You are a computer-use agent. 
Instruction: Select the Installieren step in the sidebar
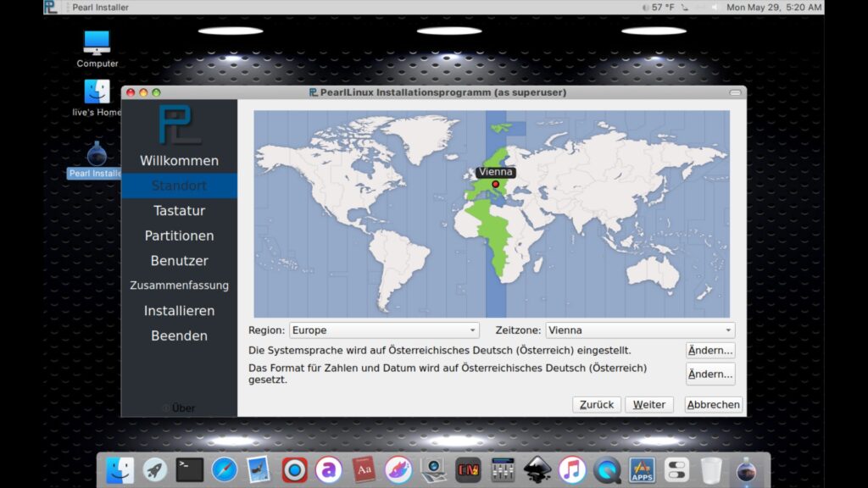pyautogui.click(x=180, y=311)
